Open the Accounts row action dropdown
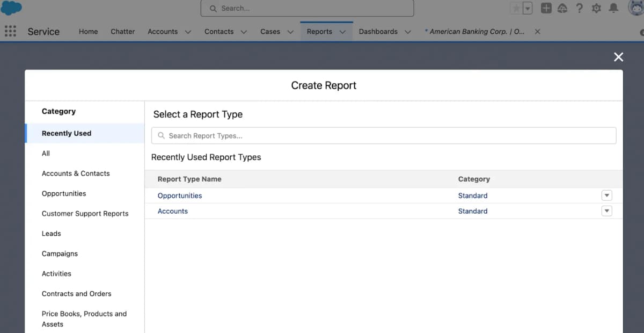Screen dimensions: 644x333 607,211
